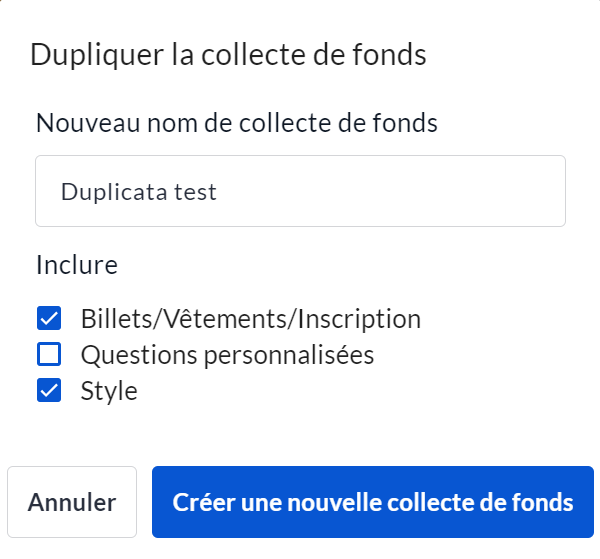
Task: Click the Billets/Vêtements/Inscription label text
Action: pos(250,319)
